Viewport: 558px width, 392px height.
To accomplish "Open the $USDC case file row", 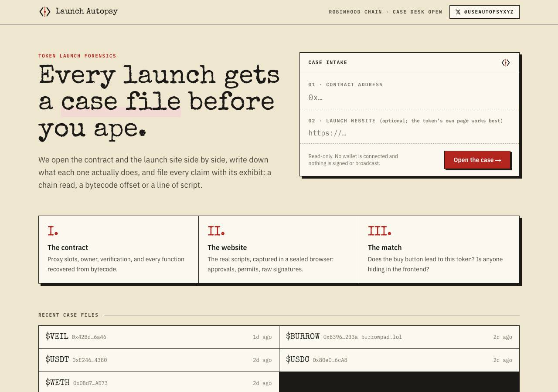I will pos(399,360).
